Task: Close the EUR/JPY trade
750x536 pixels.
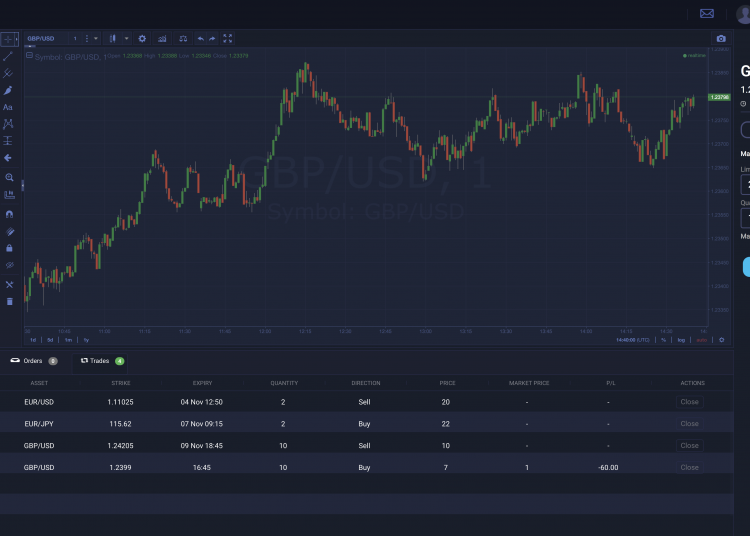Action: coord(689,424)
